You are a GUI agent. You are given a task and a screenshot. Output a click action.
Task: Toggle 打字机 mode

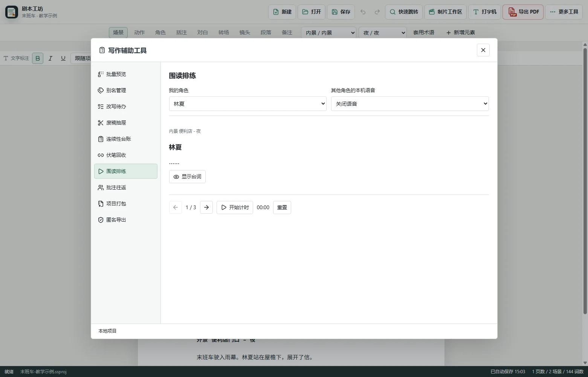(484, 12)
